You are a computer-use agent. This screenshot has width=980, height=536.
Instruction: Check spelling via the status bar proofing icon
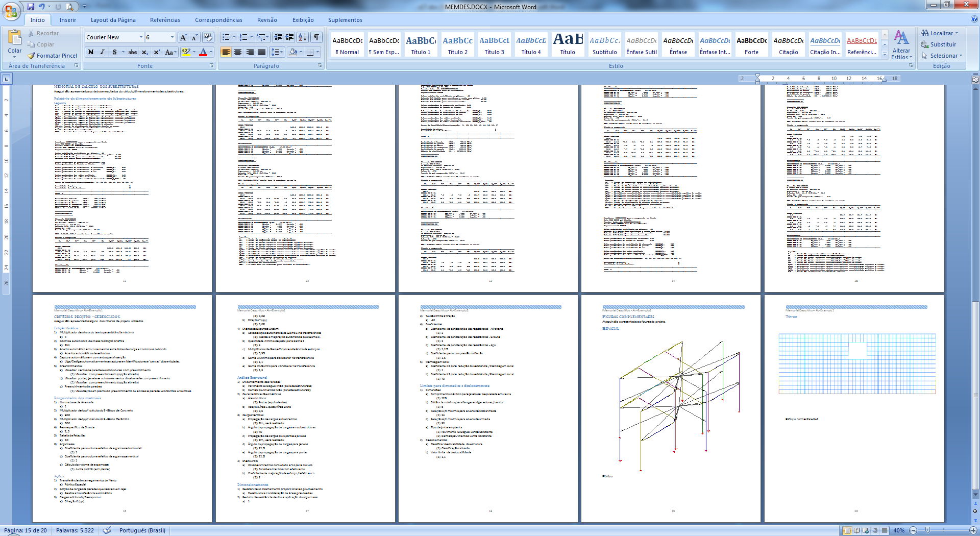tap(107, 530)
